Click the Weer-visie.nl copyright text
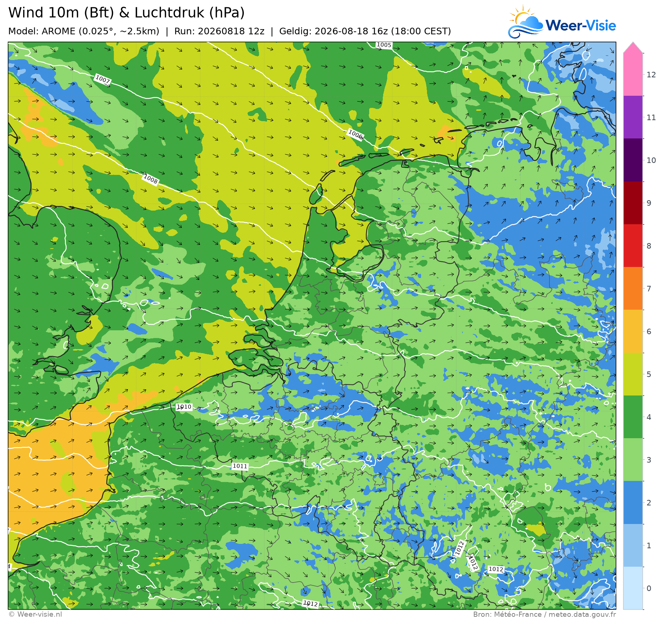Image resolution: width=672 pixels, height=619 pixels. (35, 614)
